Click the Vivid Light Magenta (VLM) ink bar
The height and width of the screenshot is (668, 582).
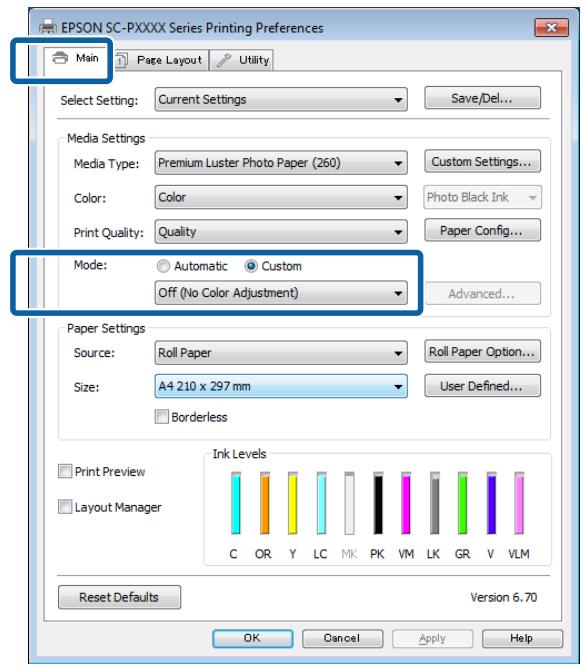pyautogui.click(x=519, y=503)
